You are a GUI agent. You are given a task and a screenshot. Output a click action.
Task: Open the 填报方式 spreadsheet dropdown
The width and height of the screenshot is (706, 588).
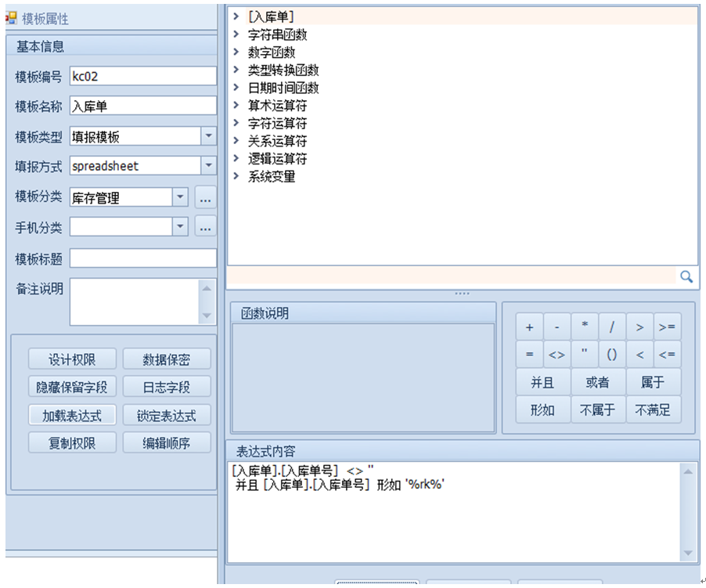[208, 166]
